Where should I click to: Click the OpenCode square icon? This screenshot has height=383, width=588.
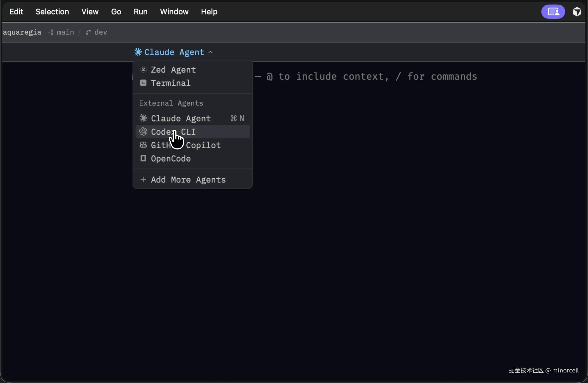click(143, 158)
